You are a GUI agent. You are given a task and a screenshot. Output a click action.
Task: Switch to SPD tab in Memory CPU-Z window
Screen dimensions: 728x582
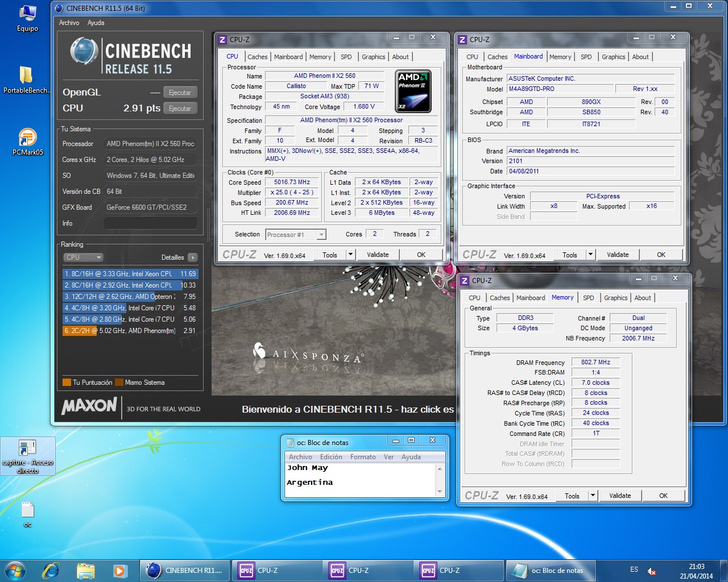click(589, 298)
